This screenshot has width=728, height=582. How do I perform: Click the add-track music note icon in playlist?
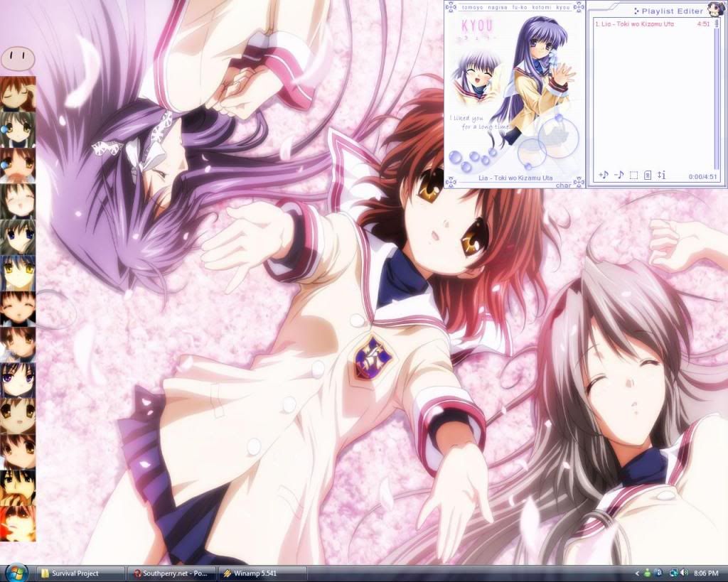[x=604, y=175]
